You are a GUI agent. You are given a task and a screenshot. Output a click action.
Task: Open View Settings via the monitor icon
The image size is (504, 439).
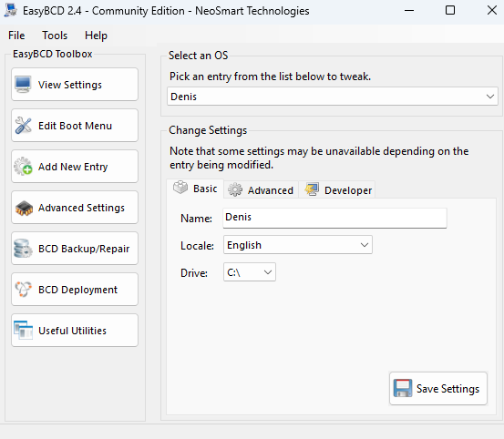[23, 85]
